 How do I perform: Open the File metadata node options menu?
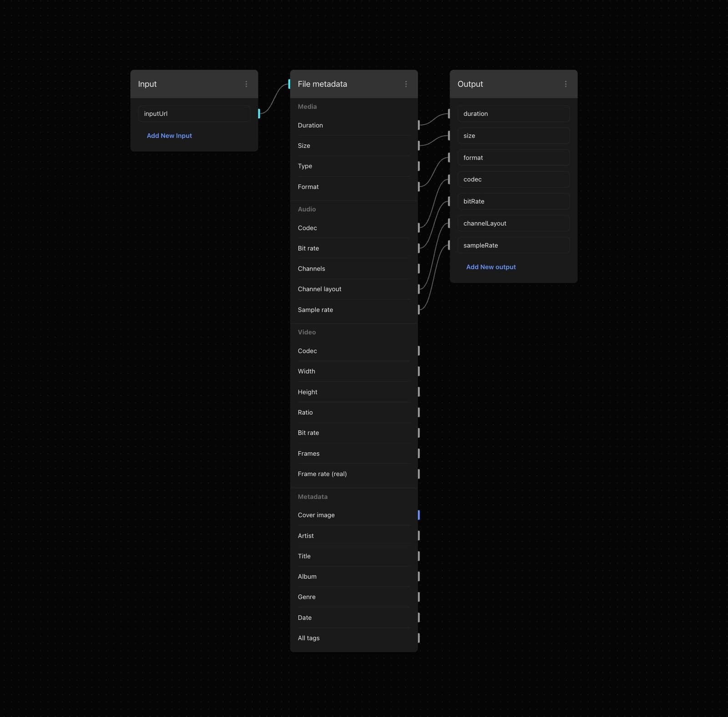click(x=406, y=84)
